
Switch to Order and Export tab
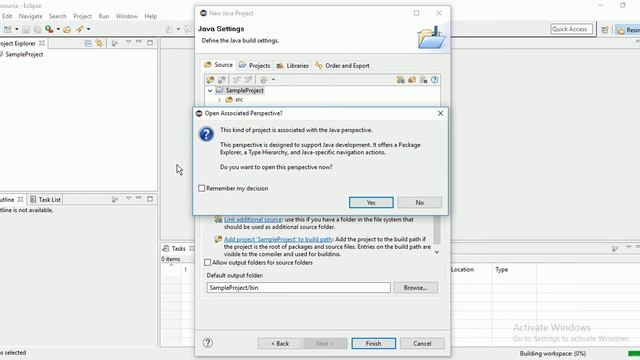(x=342, y=65)
